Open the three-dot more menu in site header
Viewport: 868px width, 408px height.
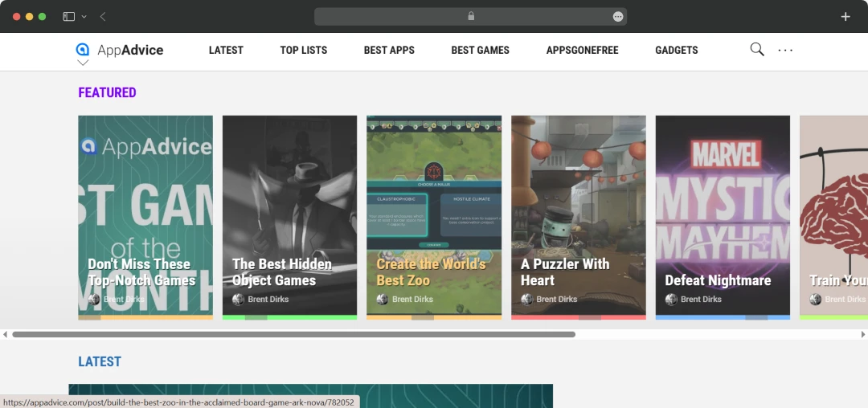785,51
